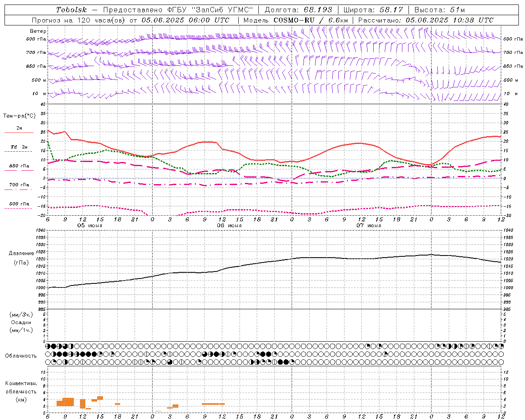Click the '(мм/1ч.)' precipitation unit label
The height and width of the screenshot is (420, 525).
tap(21, 330)
